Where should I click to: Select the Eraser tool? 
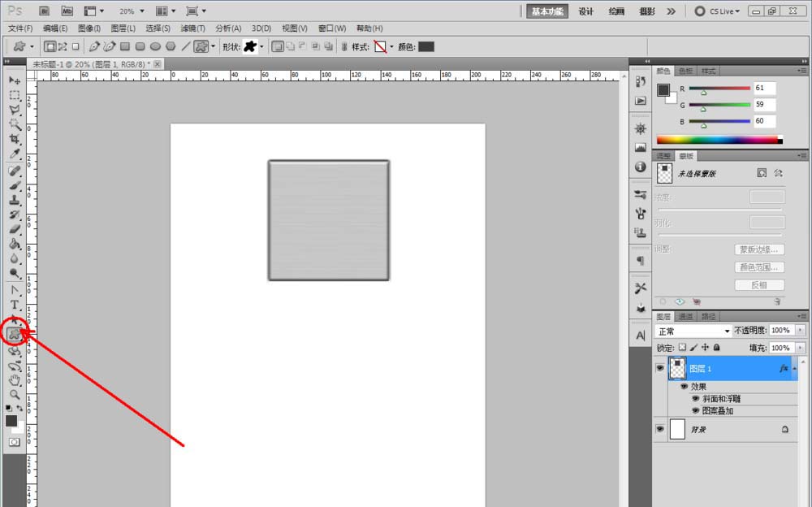point(15,228)
